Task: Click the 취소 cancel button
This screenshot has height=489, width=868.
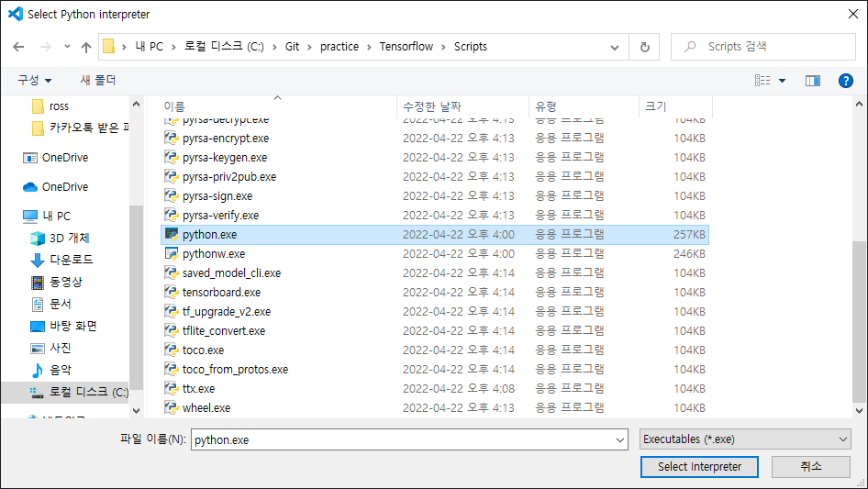Action: click(811, 467)
